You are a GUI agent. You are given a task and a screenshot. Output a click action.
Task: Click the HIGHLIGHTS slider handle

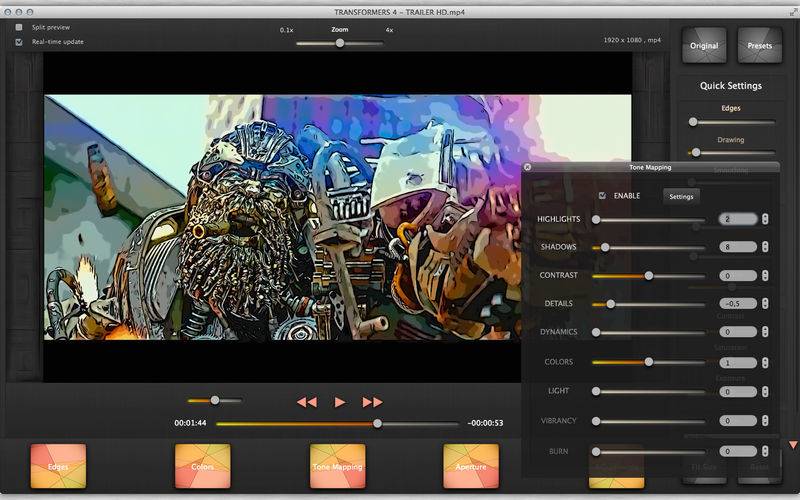(596, 219)
